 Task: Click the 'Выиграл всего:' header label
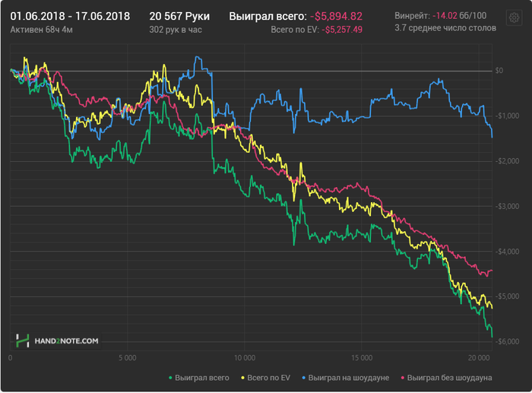(268, 16)
